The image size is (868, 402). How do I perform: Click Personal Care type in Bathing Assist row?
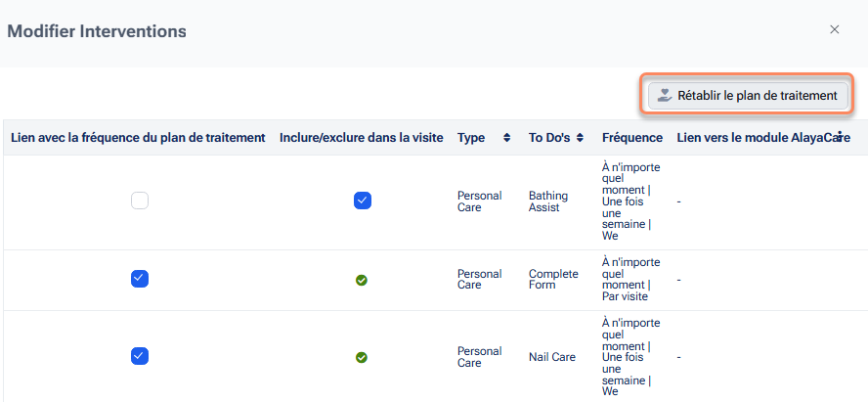479,201
